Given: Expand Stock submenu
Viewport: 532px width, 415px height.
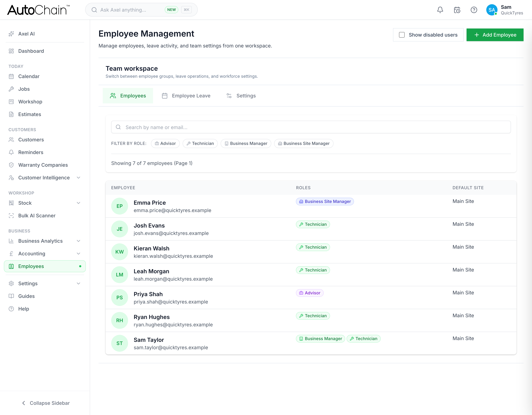Looking at the screenshot, I should tap(45, 203).
